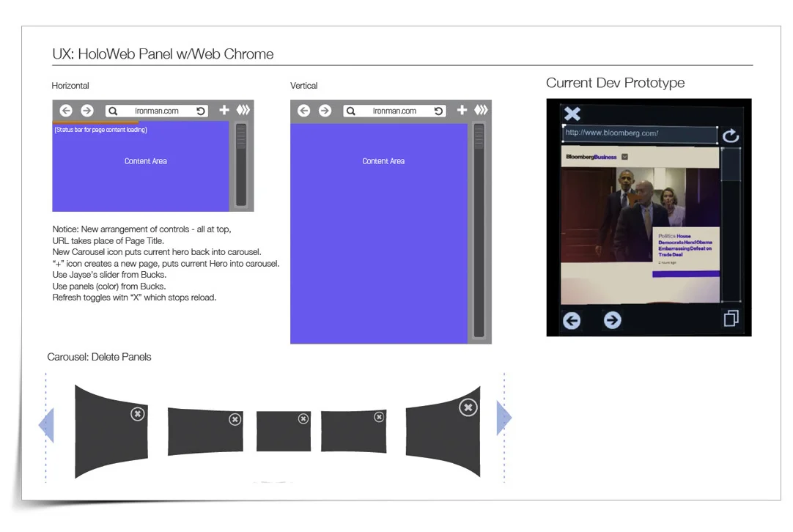Screen dimensions: 793x532
Task: Click BloombergBusiness logo in prototype page
Action: (x=591, y=158)
